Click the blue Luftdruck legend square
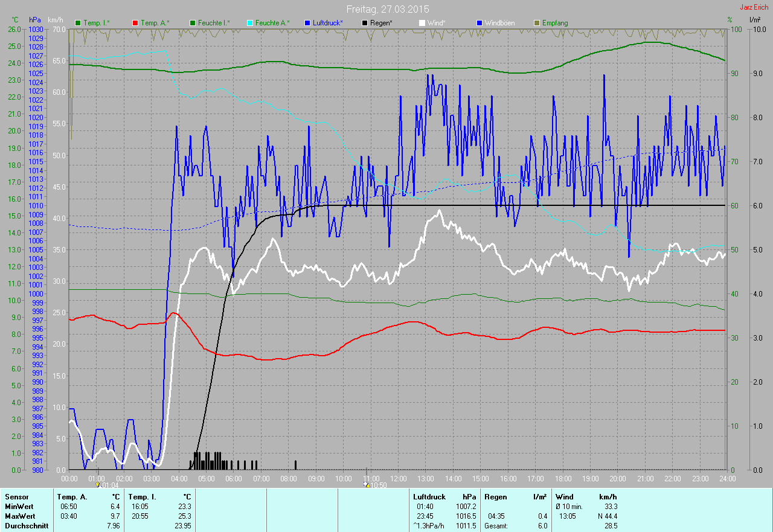This screenshot has height=532, width=773. point(307,23)
